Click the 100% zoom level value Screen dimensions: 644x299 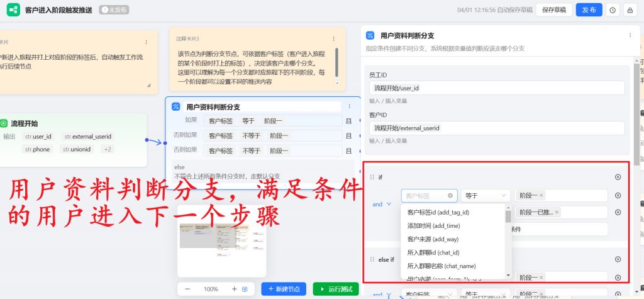coord(211,289)
